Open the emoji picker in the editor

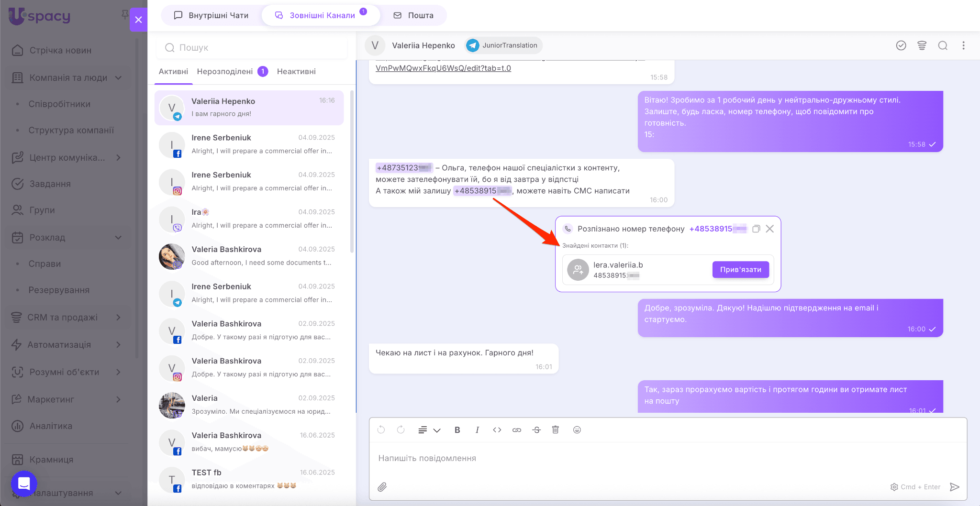pos(577,430)
